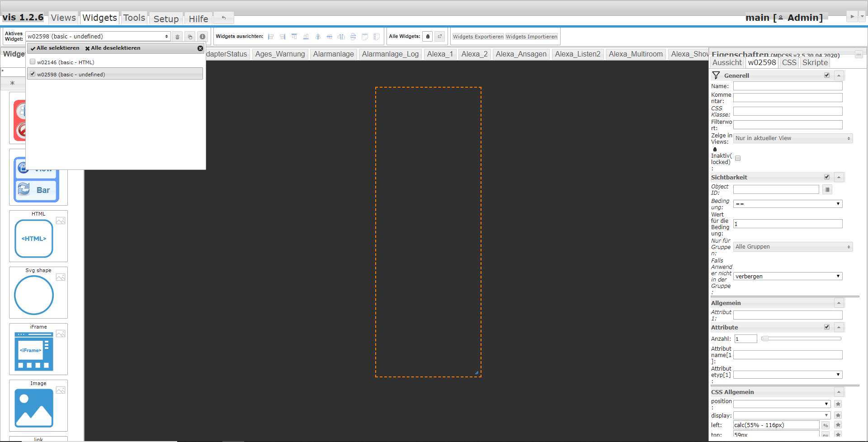Enable the Inaktiv (locked) checkbox
The height and width of the screenshot is (442, 868).
(x=738, y=158)
